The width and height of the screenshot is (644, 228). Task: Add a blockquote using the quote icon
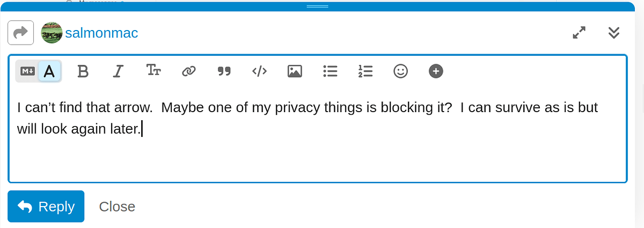coord(224,71)
